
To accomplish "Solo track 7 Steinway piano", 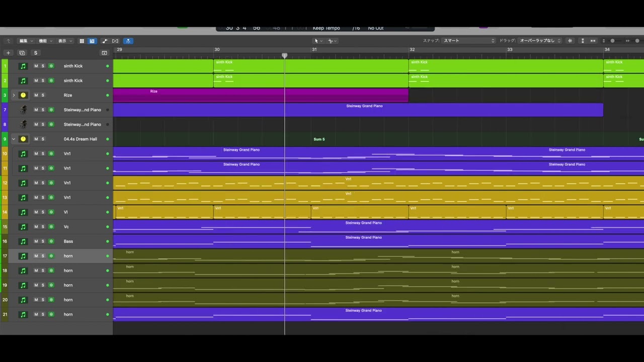I will pyautogui.click(x=43, y=110).
